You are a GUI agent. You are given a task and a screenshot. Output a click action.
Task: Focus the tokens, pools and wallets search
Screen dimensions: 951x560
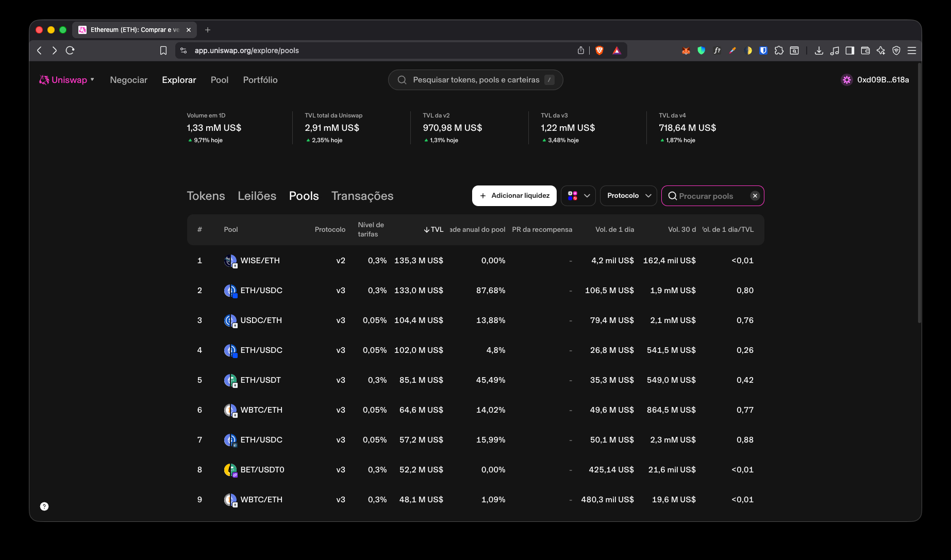pyautogui.click(x=475, y=80)
